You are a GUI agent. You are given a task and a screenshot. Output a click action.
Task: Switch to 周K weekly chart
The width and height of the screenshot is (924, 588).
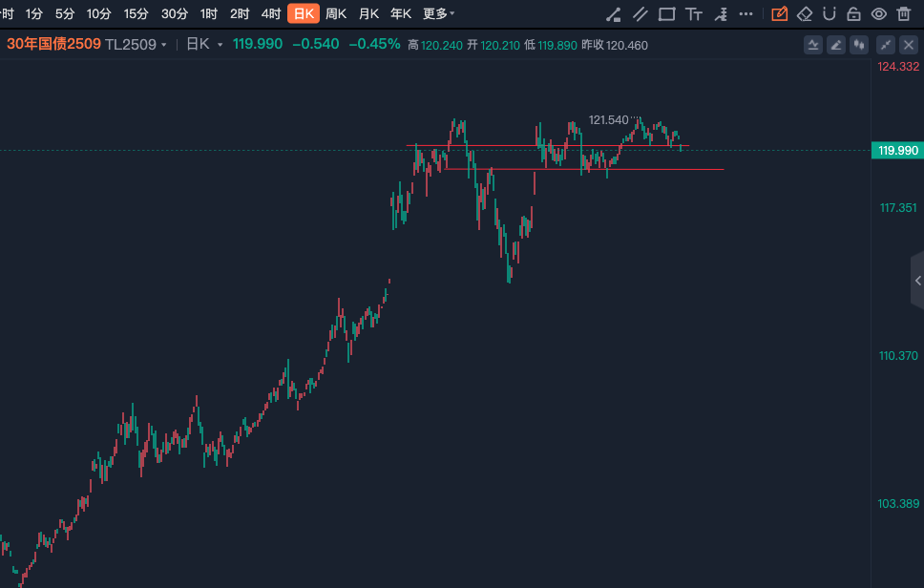[x=336, y=13]
